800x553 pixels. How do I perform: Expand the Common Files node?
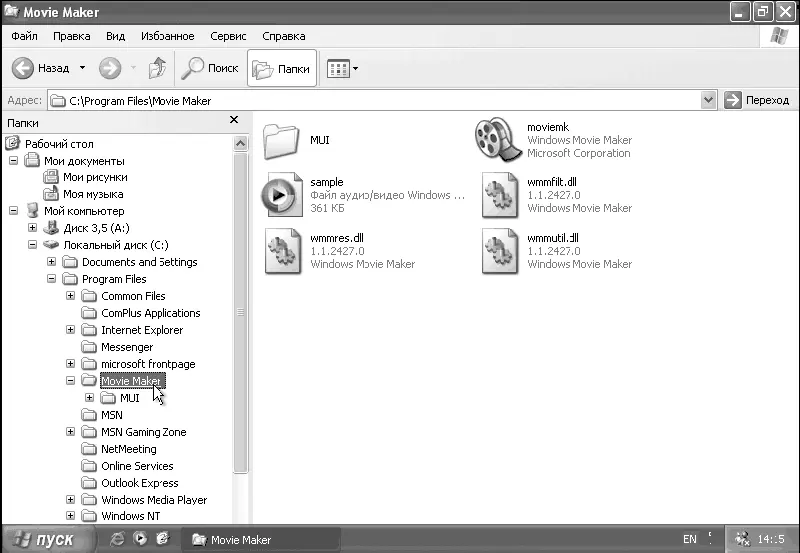click(x=70, y=295)
